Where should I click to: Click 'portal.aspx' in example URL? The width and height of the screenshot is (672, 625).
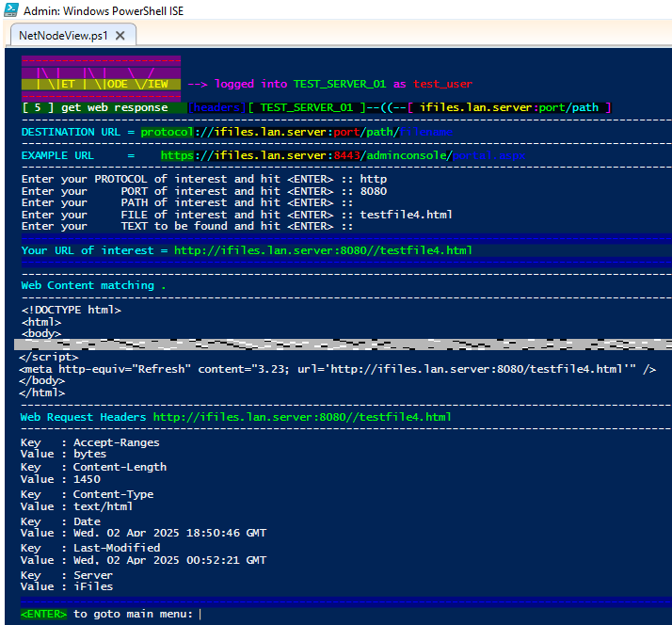pos(488,155)
